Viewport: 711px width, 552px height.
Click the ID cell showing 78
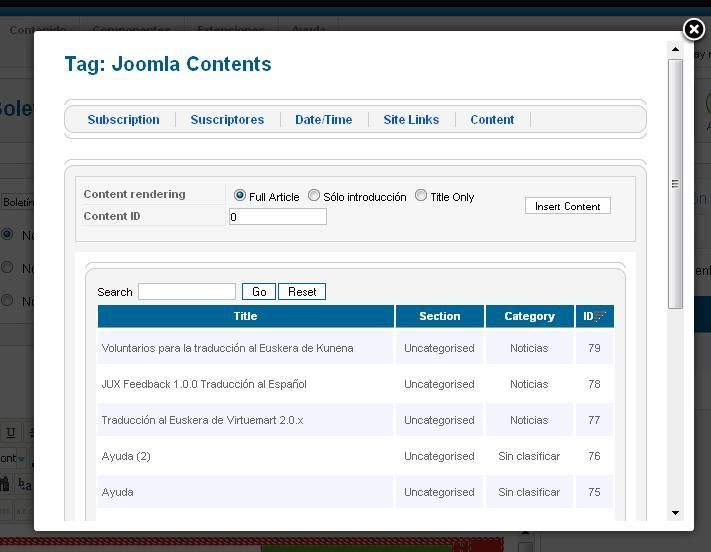click(594, 384)
